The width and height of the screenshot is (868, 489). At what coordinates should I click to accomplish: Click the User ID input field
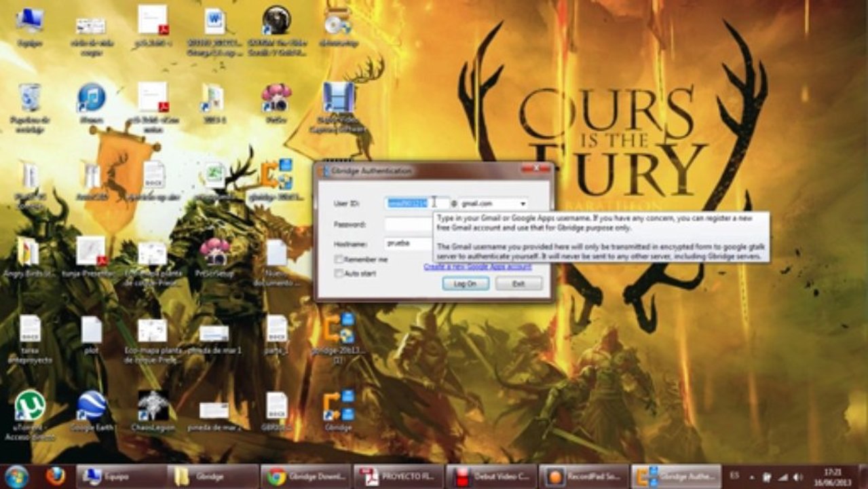click(417, 202)
